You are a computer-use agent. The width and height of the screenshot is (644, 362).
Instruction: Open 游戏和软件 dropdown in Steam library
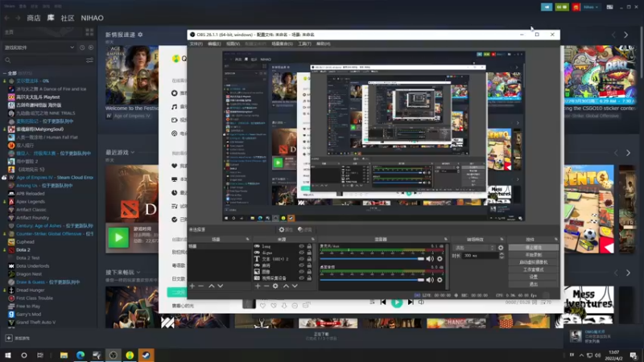coord(39,47)
